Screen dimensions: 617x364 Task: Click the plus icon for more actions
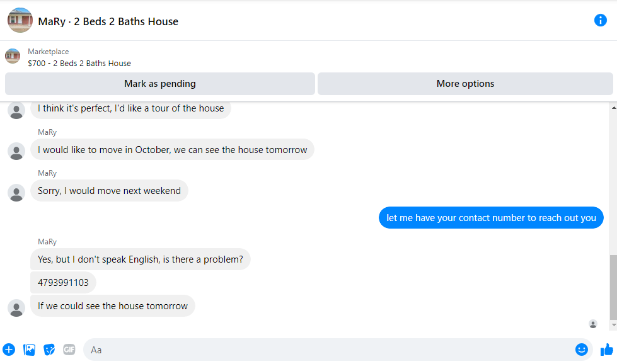point(9,350)
